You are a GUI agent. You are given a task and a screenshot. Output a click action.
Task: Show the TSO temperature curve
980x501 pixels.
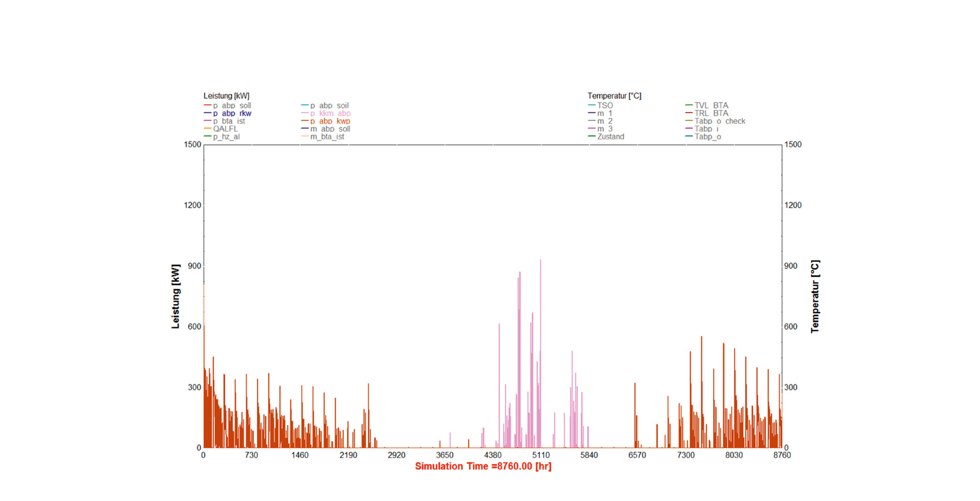[x=605, y=106]
